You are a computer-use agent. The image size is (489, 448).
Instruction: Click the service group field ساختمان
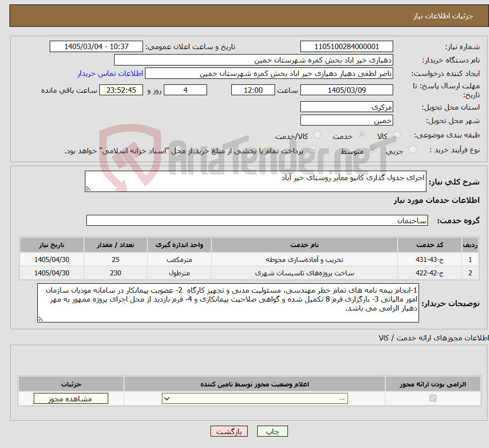257,220
